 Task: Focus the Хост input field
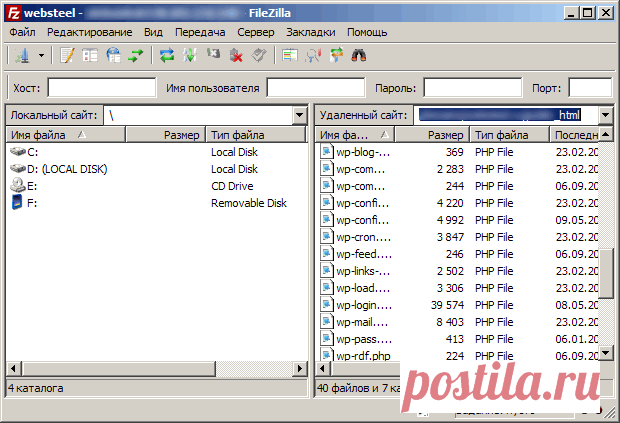(102, 87)
